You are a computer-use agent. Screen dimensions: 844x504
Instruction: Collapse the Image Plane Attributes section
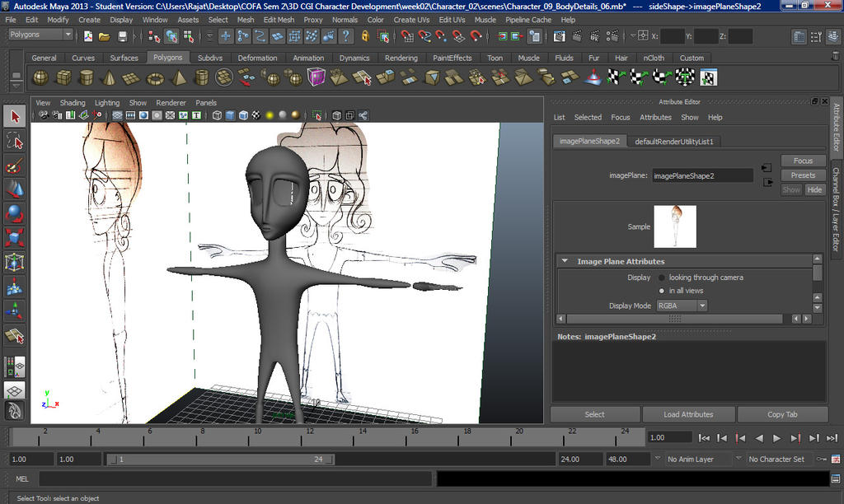(564, 259)
